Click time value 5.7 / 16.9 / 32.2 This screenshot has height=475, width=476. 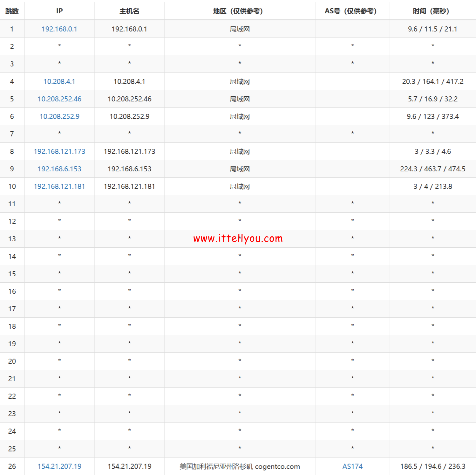click(x=433, y=99)
